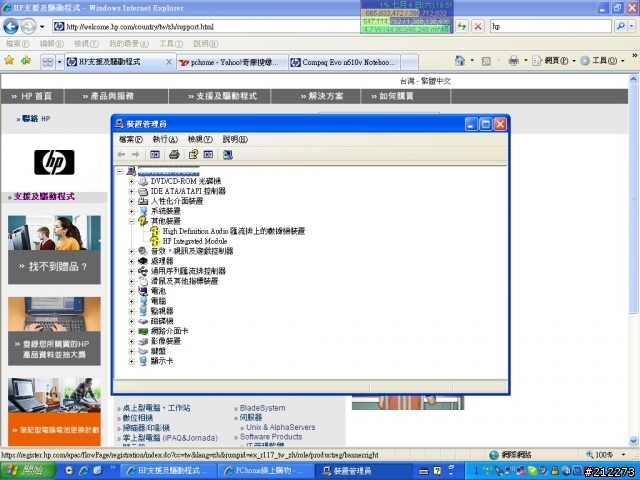Click the 找不到贈品 banner thumbnail

click(x=54, y=250)
